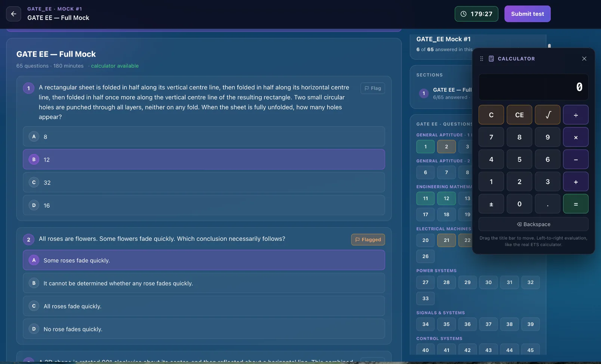Image resolution: width=601 pixels, height=364 pixels.
Task: Click calculator digit 1
Action: pyautogui.click(x=491, y=181)
